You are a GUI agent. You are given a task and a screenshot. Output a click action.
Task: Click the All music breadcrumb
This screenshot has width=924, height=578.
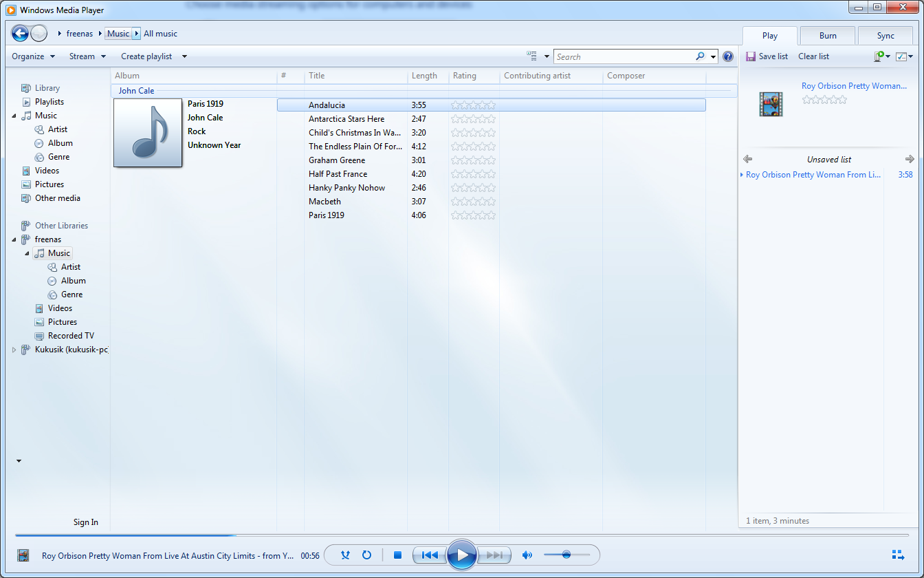(160, 33)
